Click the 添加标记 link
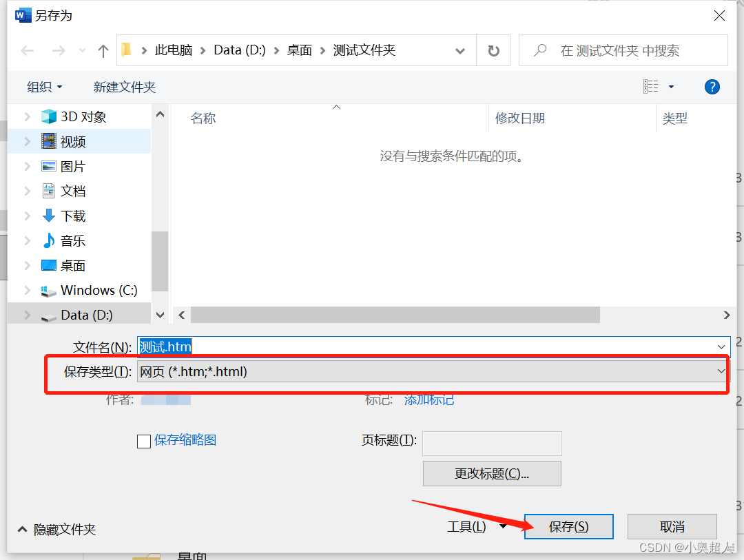 (429, 400)
